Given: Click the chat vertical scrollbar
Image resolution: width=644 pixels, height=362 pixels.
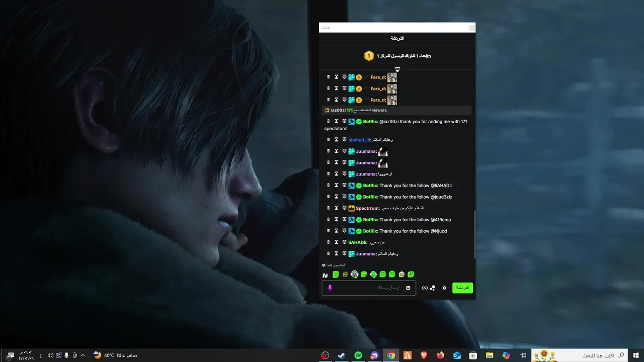Looking at the screenshot, I should point(474,234).
